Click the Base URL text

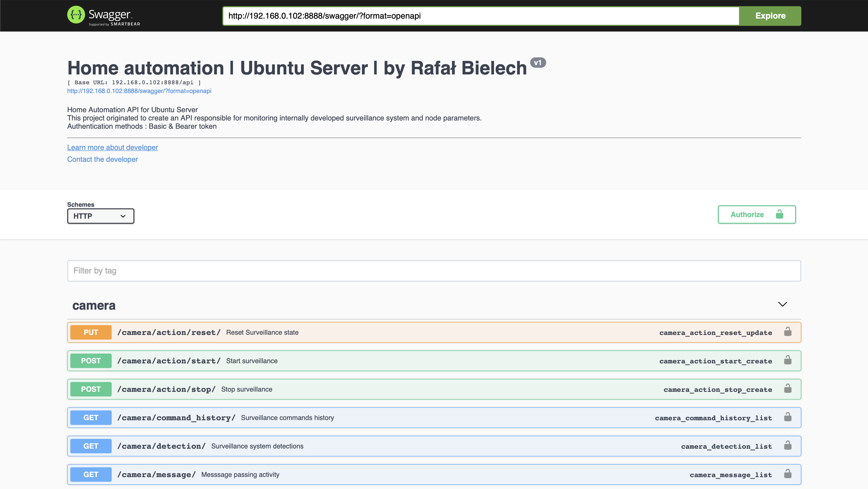pyautogui.click(x=134, y=82)
